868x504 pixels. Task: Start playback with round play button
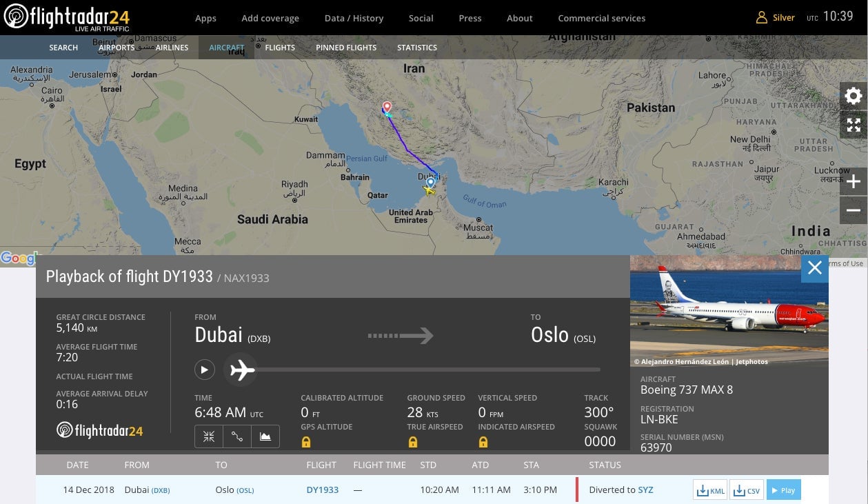point(204,370)
